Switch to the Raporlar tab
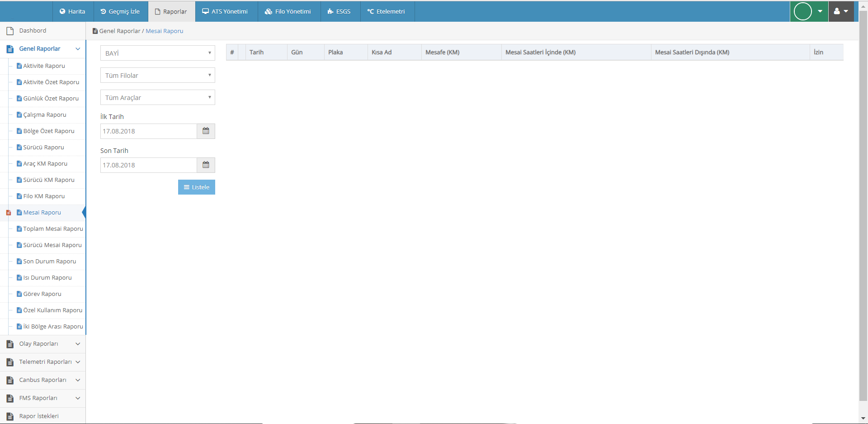Viewport: 868px width, 424px height. [x=171, y=11]
